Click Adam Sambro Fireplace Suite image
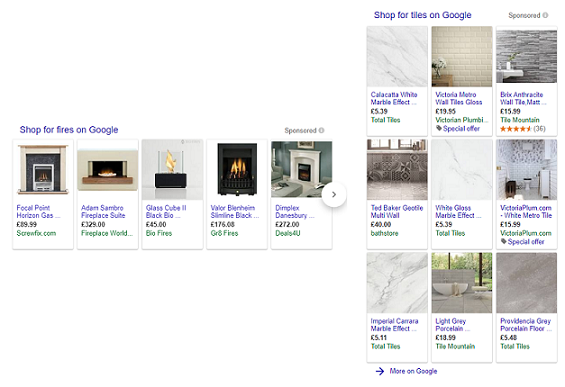This screenshot has width=565, height=387. (x=108, y=170)
